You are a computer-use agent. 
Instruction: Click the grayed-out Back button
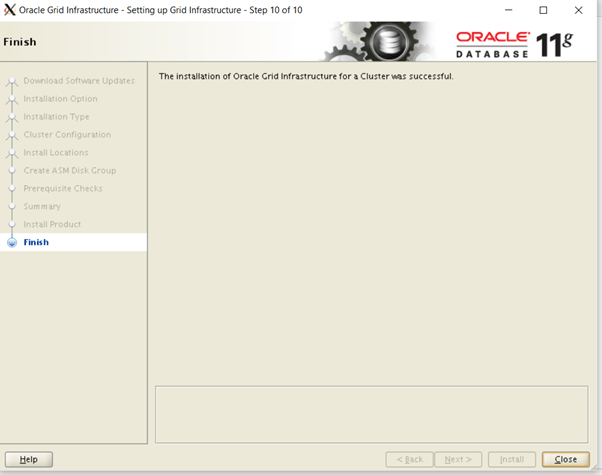[x=409, y=459]
